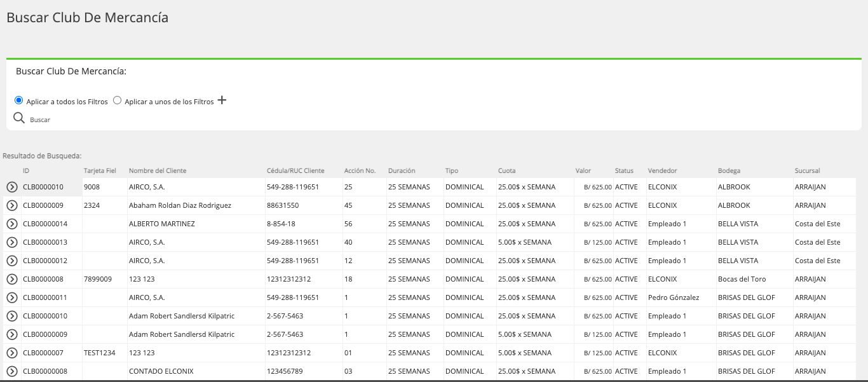The width and height of the screenshot is (868, 382).
Task: Open row arrow for Abaham Roldan Diaz Rodriguez
Action: coord(11,205)
